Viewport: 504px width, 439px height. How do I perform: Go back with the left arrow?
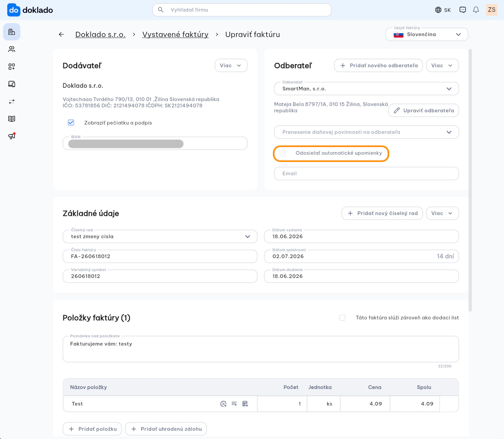tap(61, 34)
